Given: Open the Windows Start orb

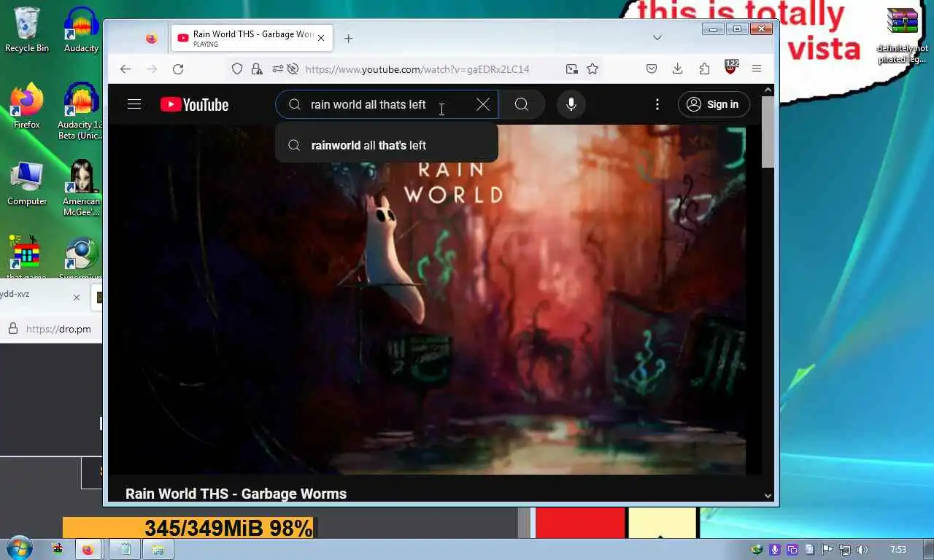Looking at the screenshot, I should (18, 548).
